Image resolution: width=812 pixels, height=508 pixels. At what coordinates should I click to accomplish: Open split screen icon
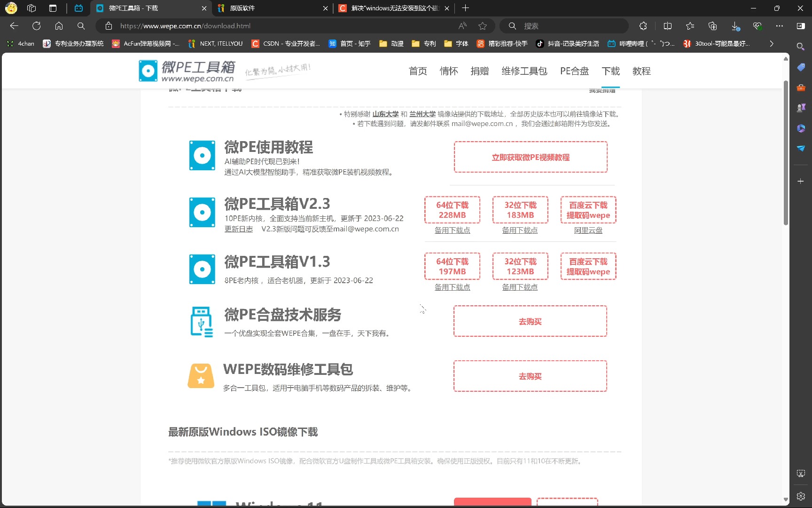(667, 26)
